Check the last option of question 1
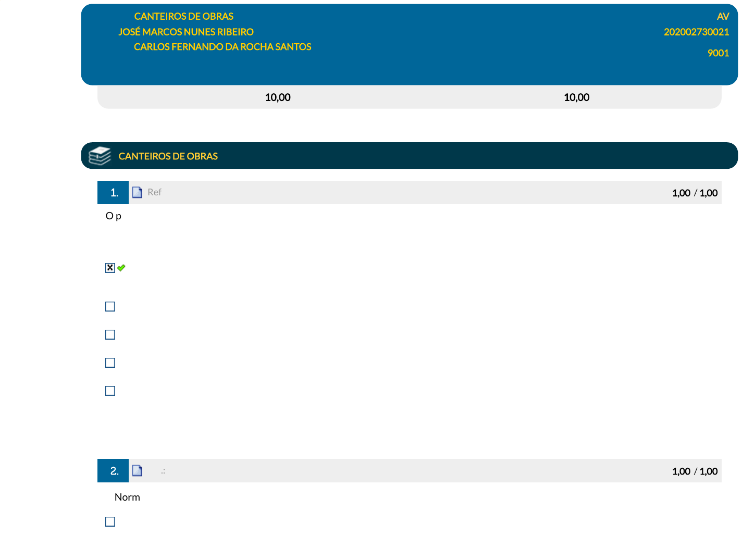The height and width of the screenshot is (560, 742). 110,391
